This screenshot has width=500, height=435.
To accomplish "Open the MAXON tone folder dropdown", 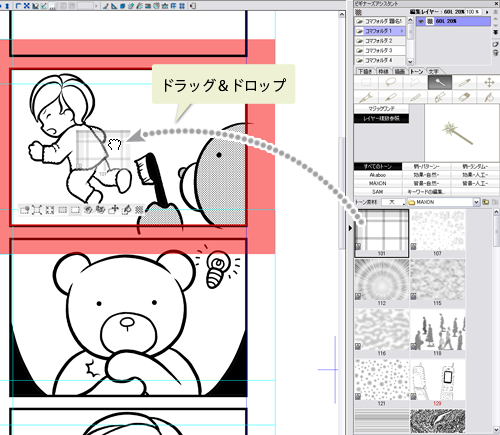I will [x=476, y=202].
